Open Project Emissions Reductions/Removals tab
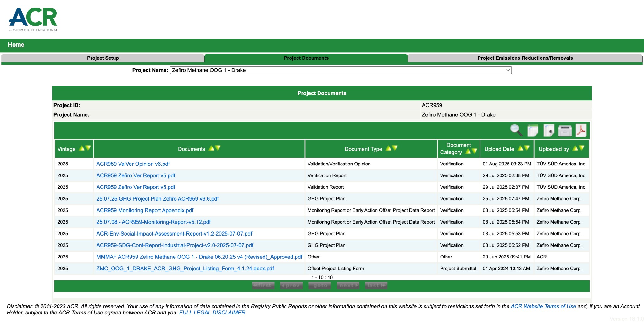644x322 pixels. (525, 58)
